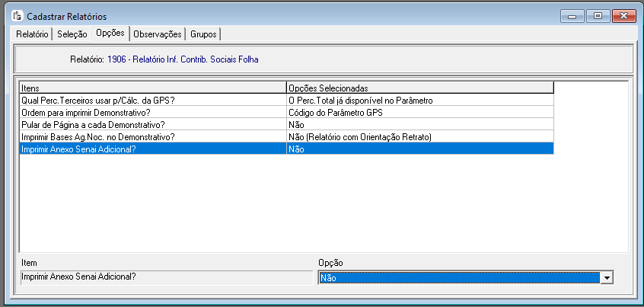Minimize the Cadastrar Relatórios window
This screenshot has width=644, height=307.
(572, 17)
